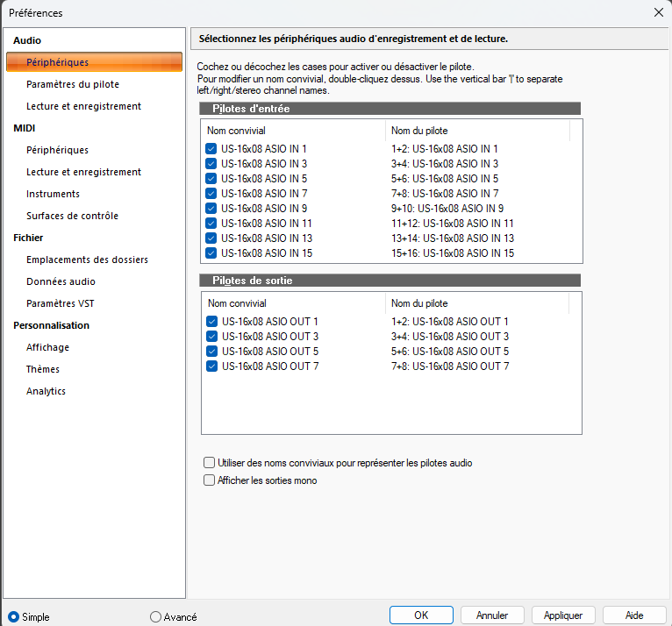Toggle the US-16x08 ASIO IN 9 input driver

click(x=211, y=209)
